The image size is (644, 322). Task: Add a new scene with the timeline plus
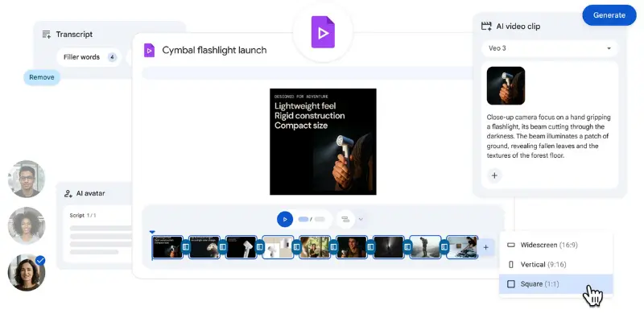click(486, 247)
